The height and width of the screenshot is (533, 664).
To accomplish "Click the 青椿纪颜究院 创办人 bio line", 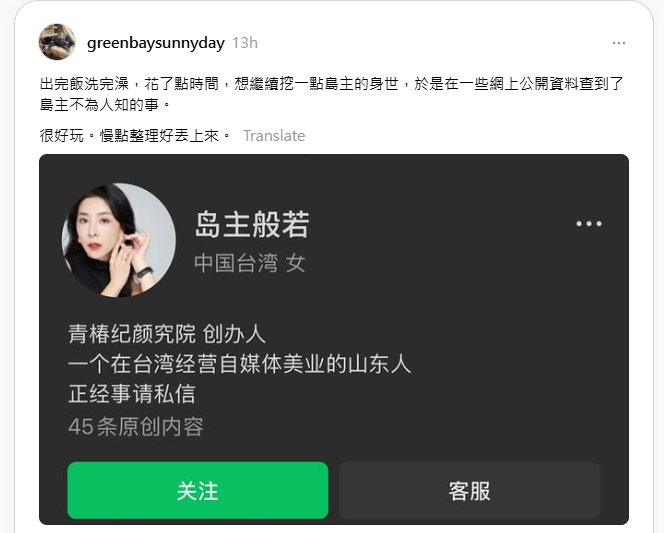I will tap(167, 334).
